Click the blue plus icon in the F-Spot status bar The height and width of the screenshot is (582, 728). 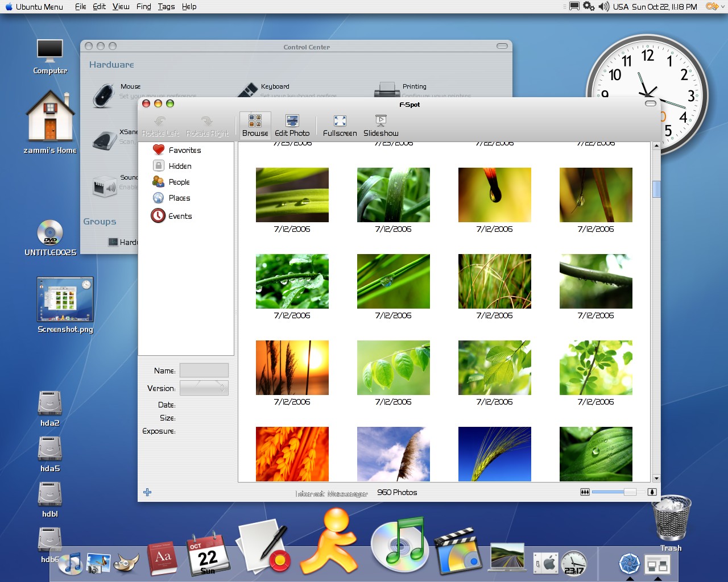(x=147, y=492)
